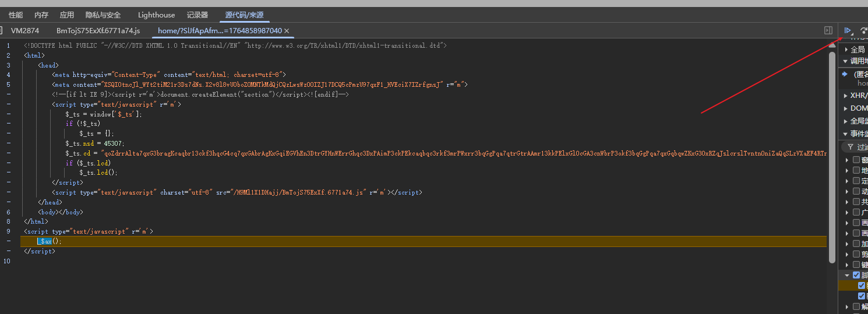Click the script src BmTojS75ExXf.6771a74.js line
This screenshot has width=868, height=314.
237,192
